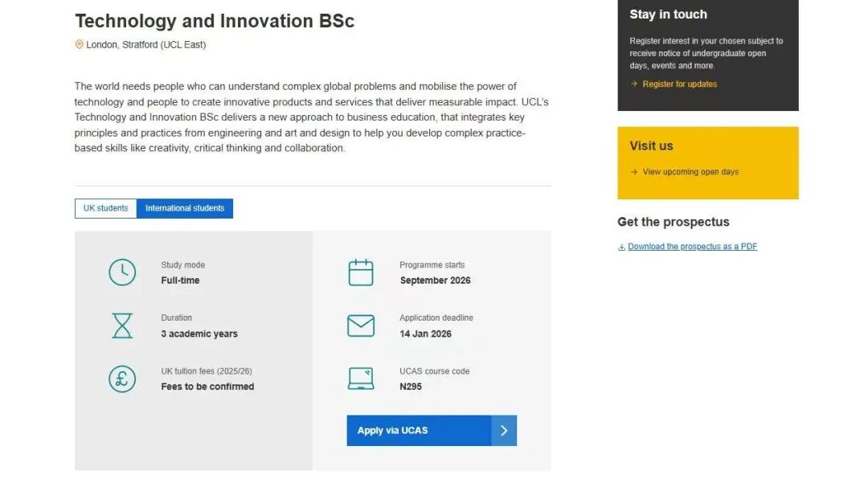Switch to the UK students tab

[x=105, y=207]
